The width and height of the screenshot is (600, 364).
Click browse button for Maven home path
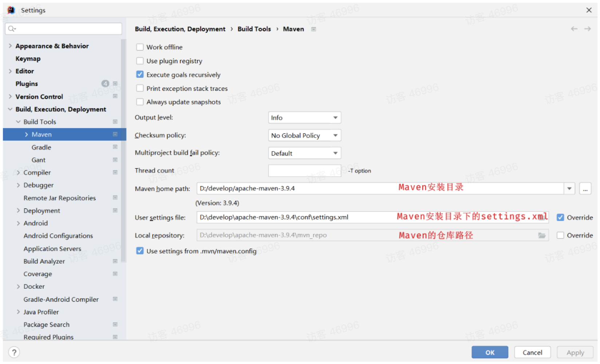(585, 189)
